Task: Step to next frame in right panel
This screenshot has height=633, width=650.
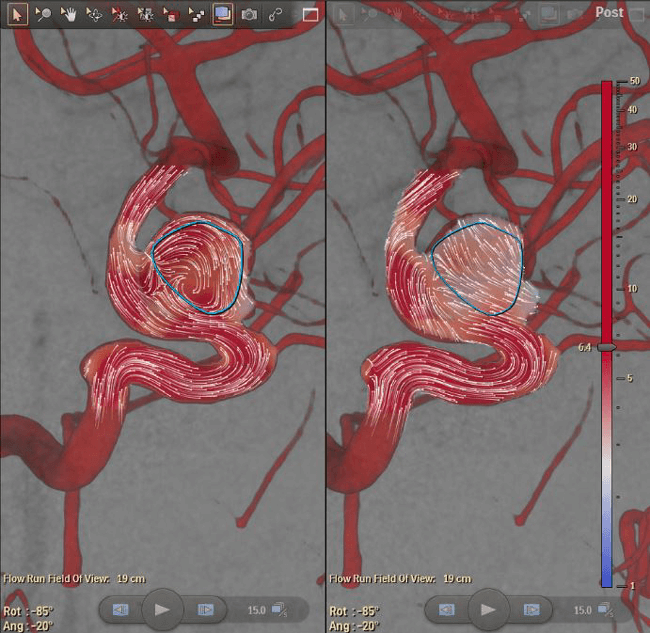Action: pyautogui.click(x=531, y=609)
